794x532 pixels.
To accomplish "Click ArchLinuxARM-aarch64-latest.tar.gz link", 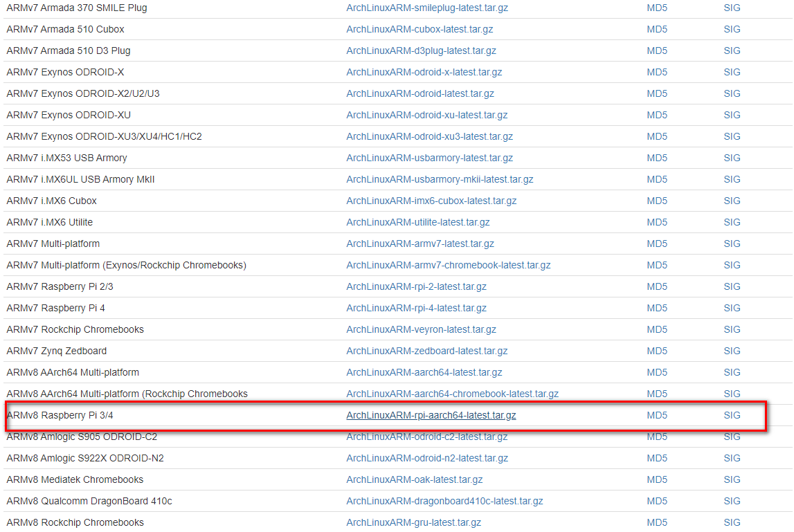I will [x=424, y=373].
